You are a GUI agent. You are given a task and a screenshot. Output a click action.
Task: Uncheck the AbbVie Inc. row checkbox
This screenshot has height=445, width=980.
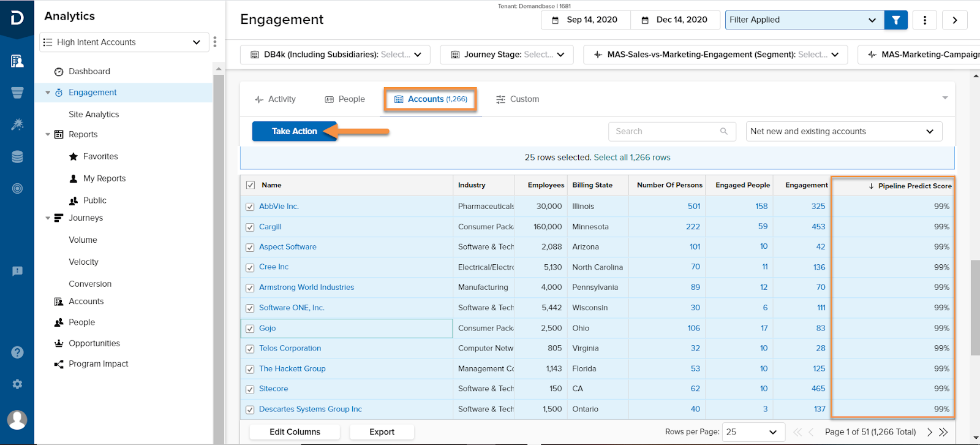[x=250, y=207]
